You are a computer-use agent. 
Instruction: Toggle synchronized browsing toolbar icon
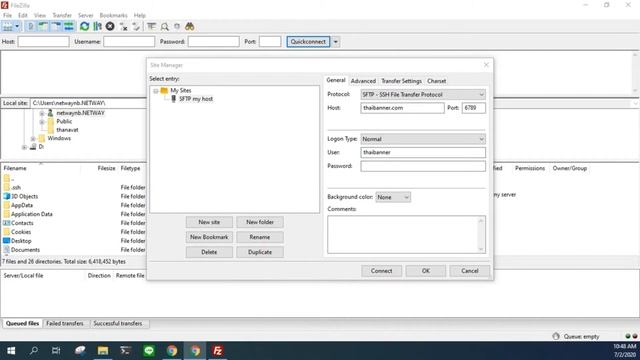point(177,27)
